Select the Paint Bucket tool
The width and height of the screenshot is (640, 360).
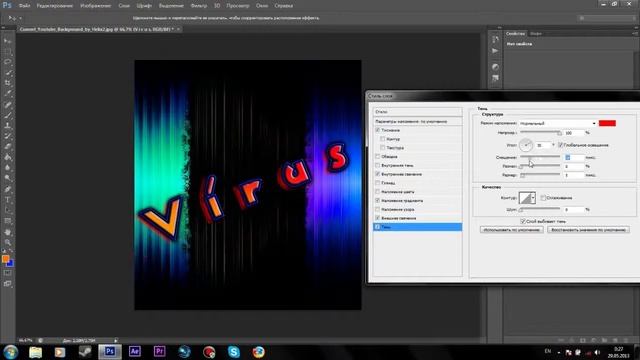tap(8, 157)
